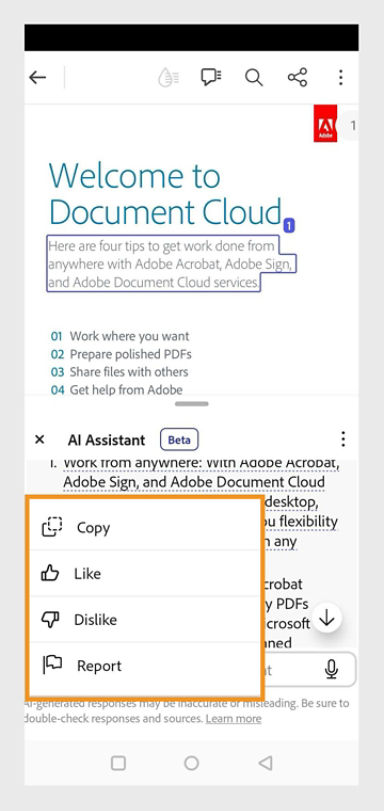Tap the Android recent apps square
This screenshot has width=384, height=811.
coord(119,763)
